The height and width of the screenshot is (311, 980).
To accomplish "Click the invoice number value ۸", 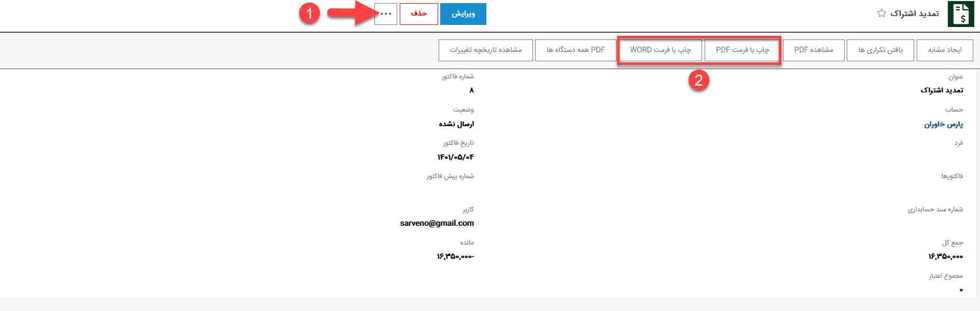I will pos(471,90).
